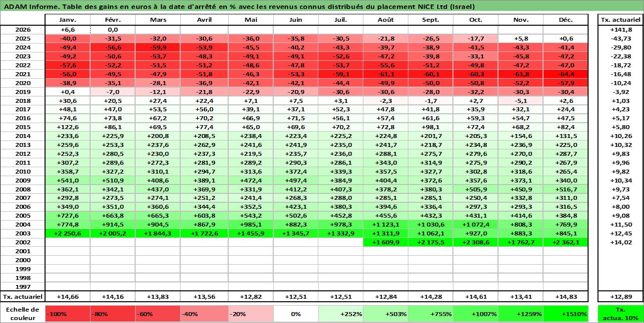This screenshot has width=644, height=323.
Task: Select the +0,4 cell in January 2019
Action: [x=67, y=92]
